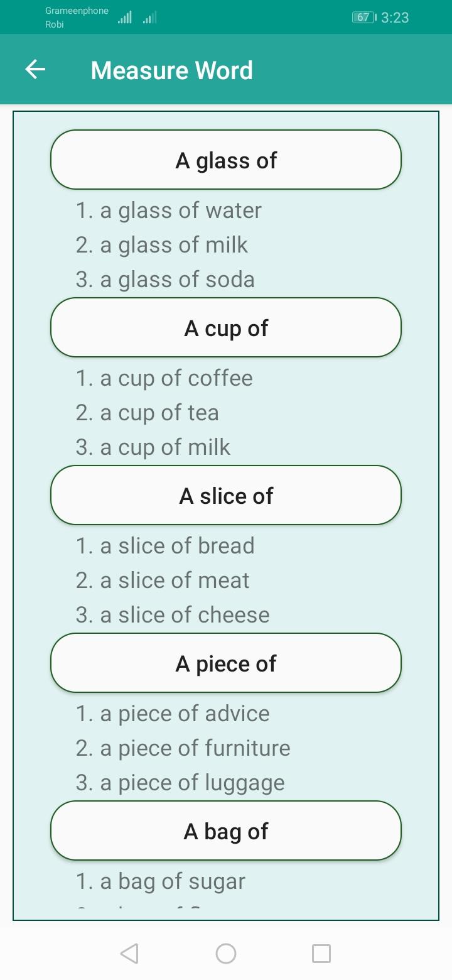The image size is (452, 980).
Task: Select "a bag of sugar" item
Action: point(160,881)
